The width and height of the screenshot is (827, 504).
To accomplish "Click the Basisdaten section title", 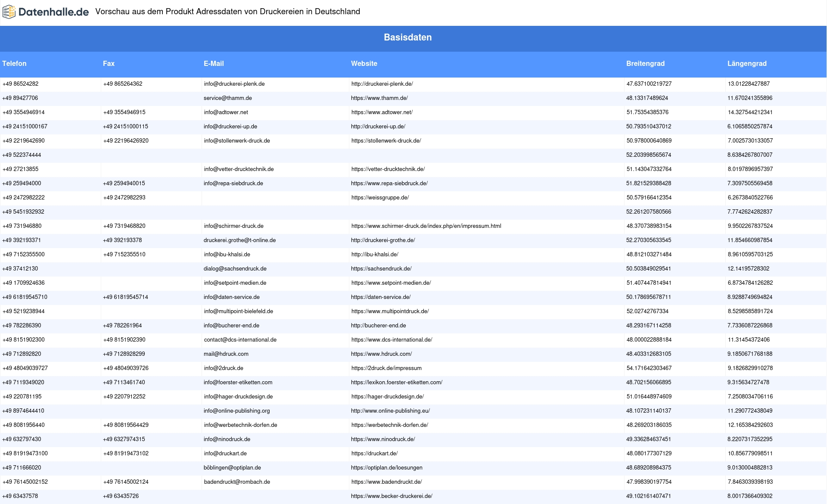I will tap(408, 37).
